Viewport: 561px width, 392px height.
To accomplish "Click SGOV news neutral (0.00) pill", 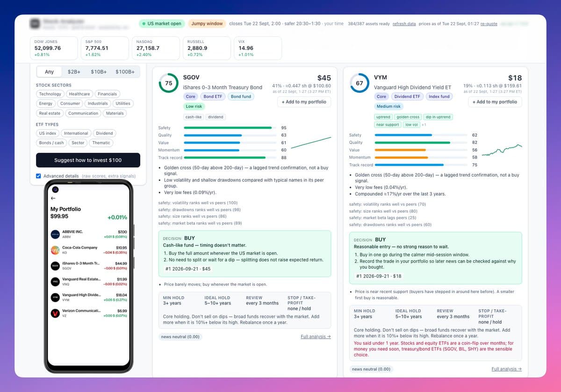I will click(180, 337).
